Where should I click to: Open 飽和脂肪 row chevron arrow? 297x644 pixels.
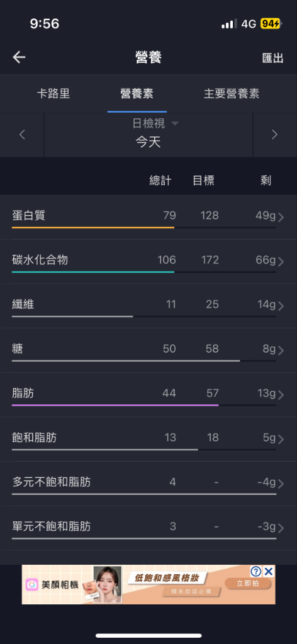pos(281,439)
